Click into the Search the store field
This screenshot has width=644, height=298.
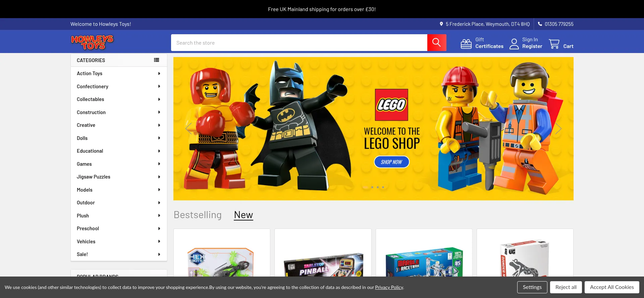(x=299, y=43)
